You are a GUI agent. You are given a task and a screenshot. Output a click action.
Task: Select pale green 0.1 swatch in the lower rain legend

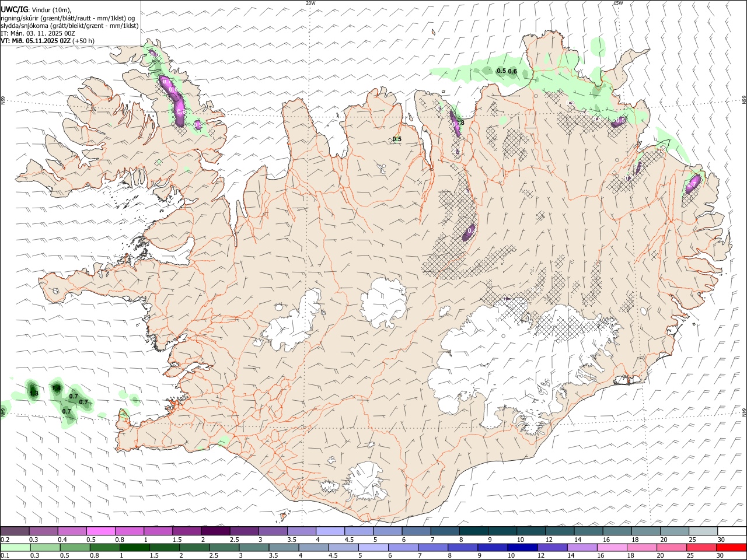tap(15, 548)
